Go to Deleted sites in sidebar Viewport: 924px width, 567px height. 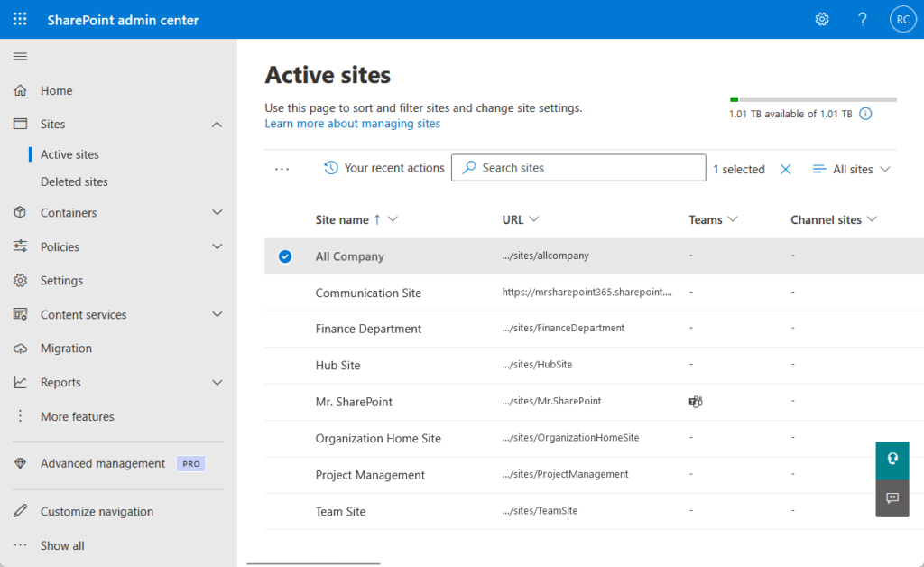pyautogui.click(x=74, y=181)
